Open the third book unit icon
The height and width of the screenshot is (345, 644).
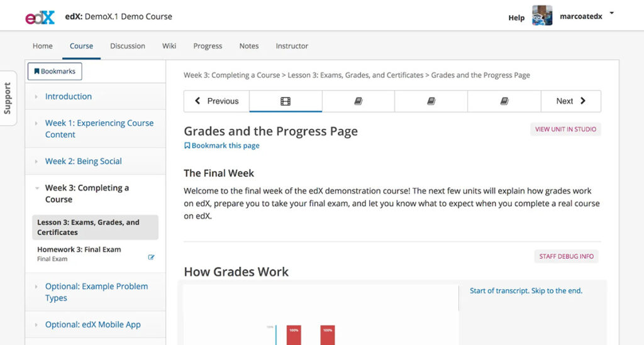[x=504, y=101]
